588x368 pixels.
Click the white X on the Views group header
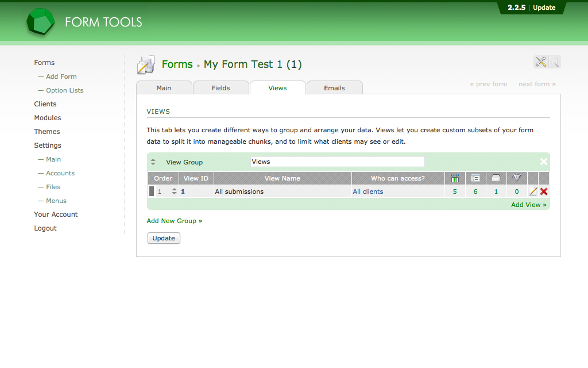[543, 162]
